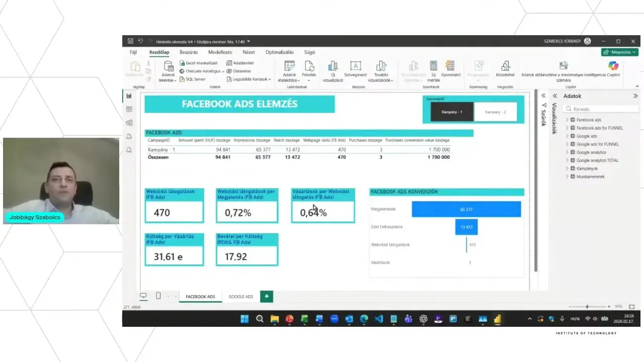Click the Power BI taskbar icon
This screenshot has height=362, width=644.
point(498,319)
